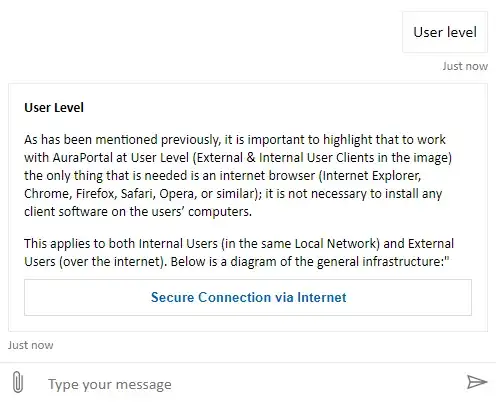
Task: Click the line 'client software on the users' computers'
Action: pos(138,212)
